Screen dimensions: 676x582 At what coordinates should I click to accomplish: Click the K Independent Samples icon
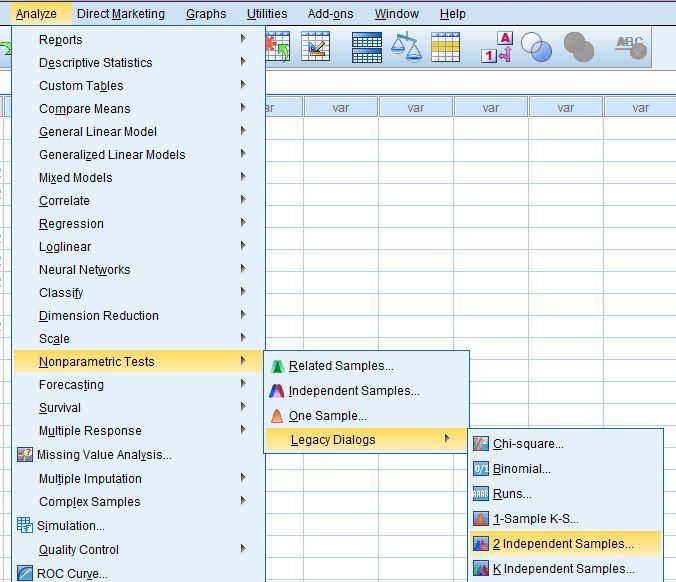pos(481,569)
